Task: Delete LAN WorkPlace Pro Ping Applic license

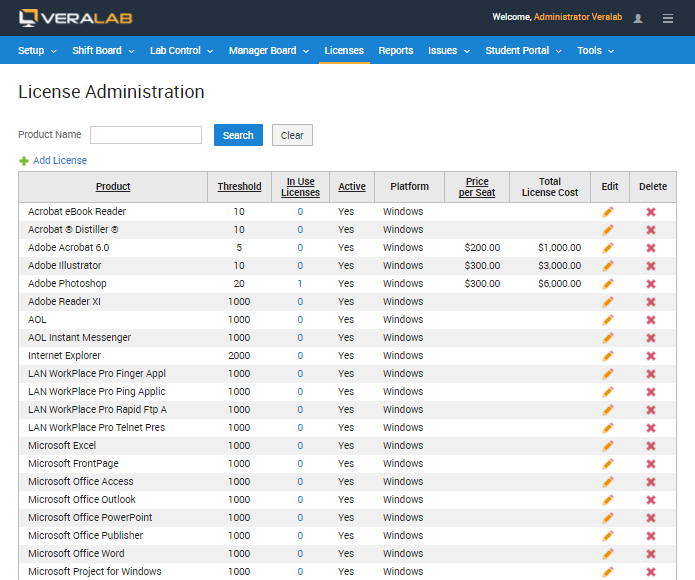Action: pyautogui.click(x=651, y=392)
